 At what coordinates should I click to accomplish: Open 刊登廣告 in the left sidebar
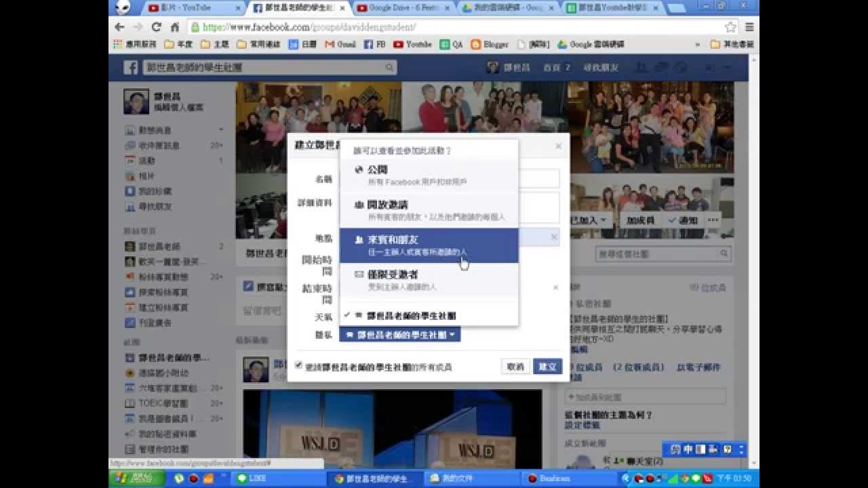point(155,323)
